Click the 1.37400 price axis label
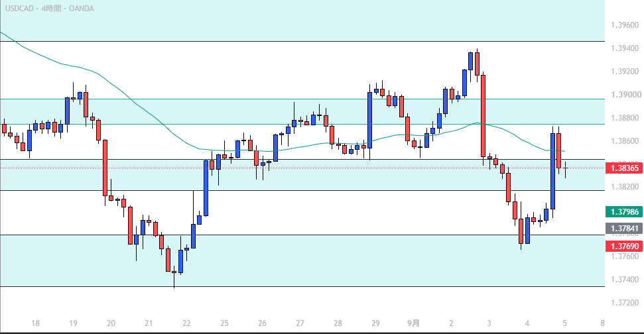 [625, 280]
